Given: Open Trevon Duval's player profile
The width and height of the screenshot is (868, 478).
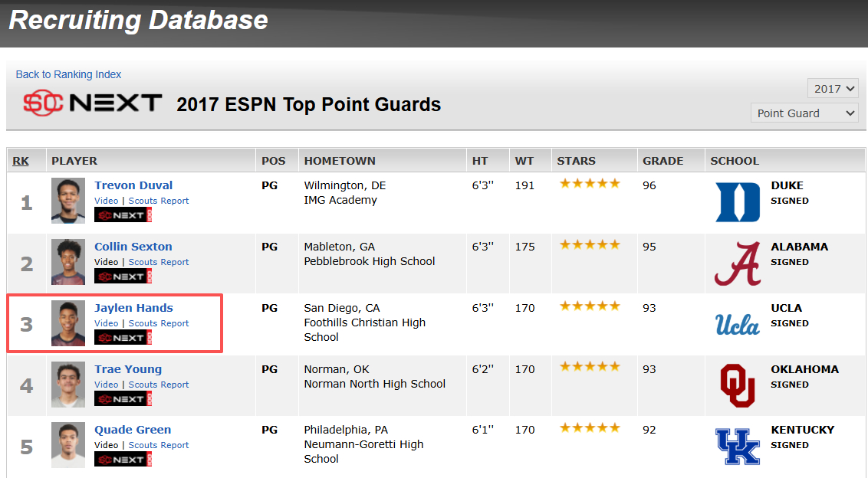Looking at the screenshot, I should click(133, 185).
